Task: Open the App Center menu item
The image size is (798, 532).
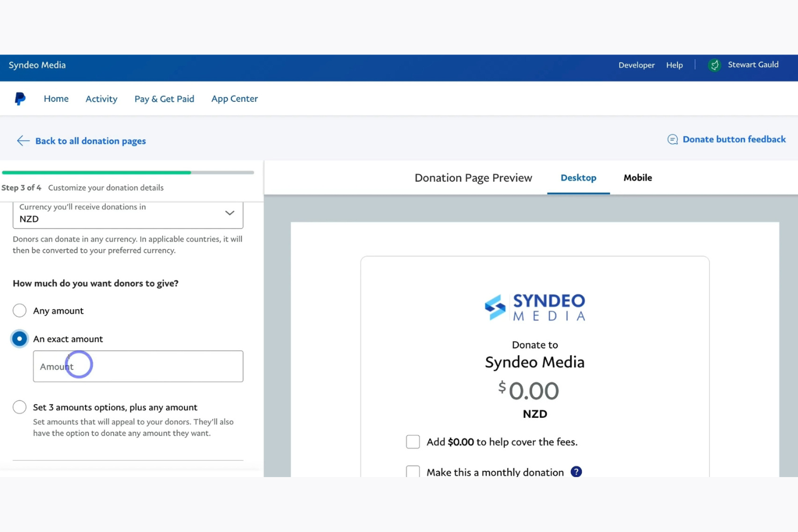Action: [235, 99]
